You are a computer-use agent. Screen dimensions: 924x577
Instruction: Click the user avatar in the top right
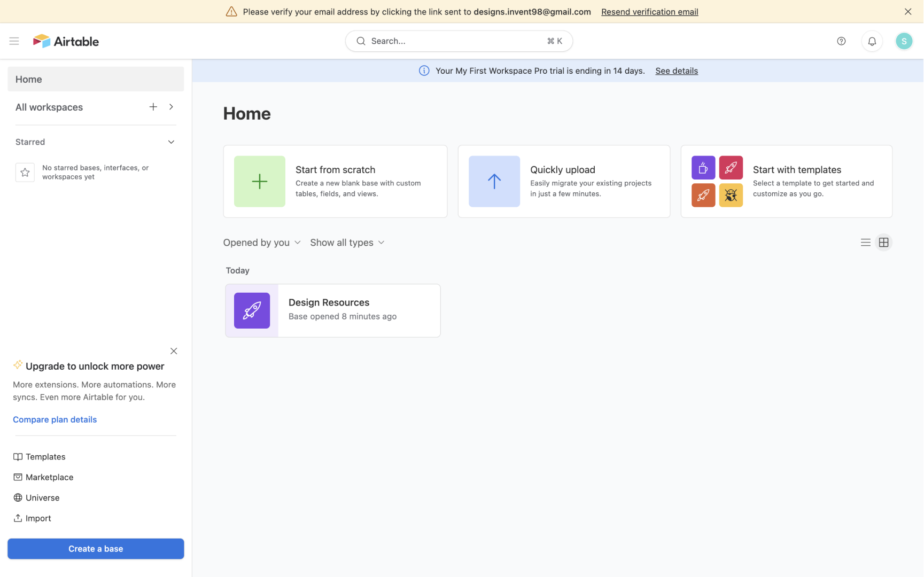[x=904, y=41]
